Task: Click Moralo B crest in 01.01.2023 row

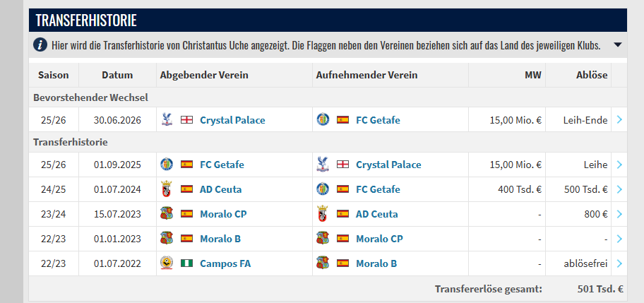Action: click(167, 239)
